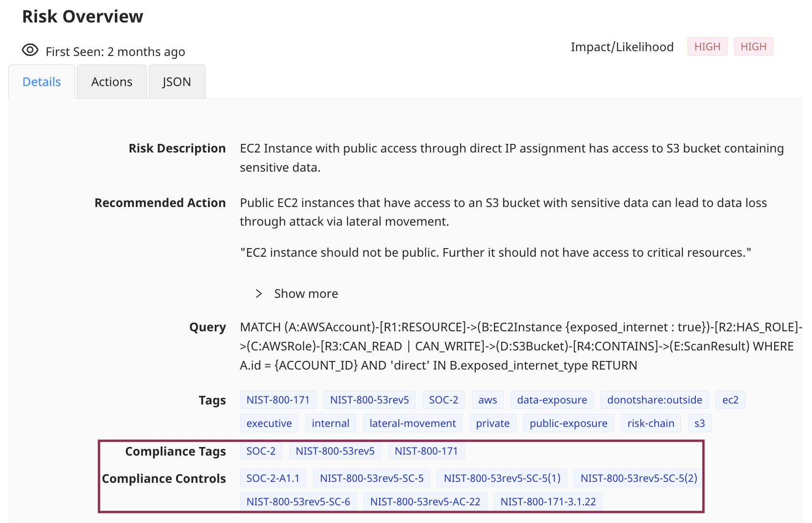Open the SOC-2-A1.1 compliance control
812x523 pixels.
click(273, 478)
